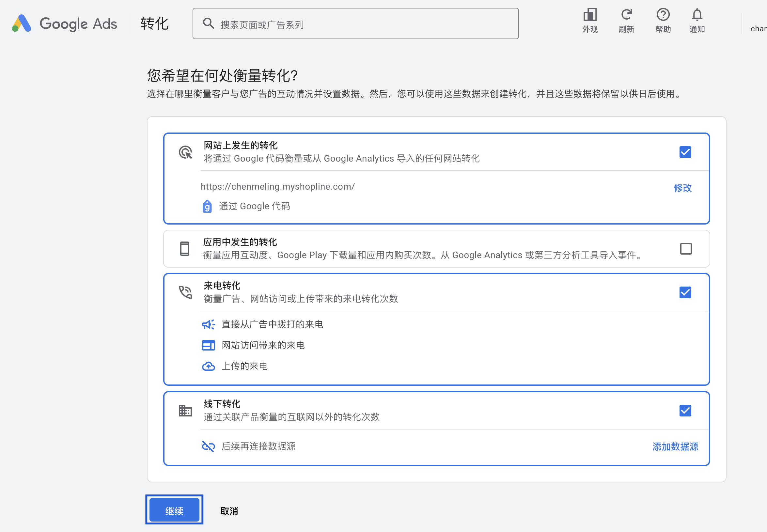Uncheck the 来电转化 checkbox
The height and width of the screenshot is (532, 767).
click(x=685, y=292)
